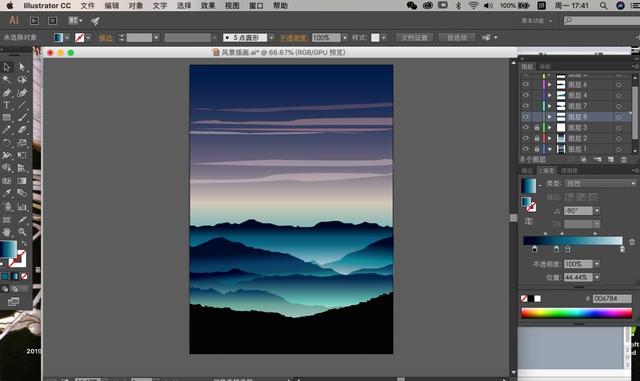The width and height of the screenshot is (640, 381).
Task: Toggle visibility of layer 图层 3
Action: pos(525,127)
